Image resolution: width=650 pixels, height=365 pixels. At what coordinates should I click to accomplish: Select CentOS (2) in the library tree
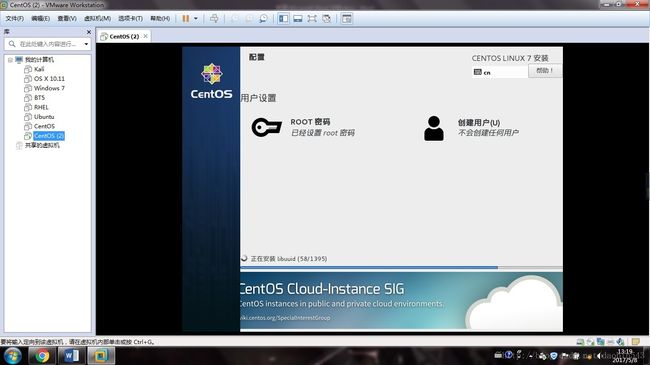click(x=49, y=136)
